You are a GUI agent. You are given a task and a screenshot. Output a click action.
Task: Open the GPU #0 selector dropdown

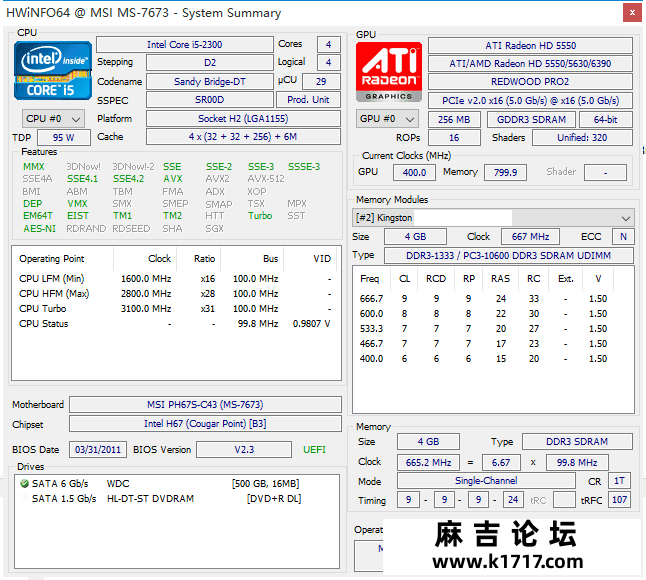click(x=387, y=119)
